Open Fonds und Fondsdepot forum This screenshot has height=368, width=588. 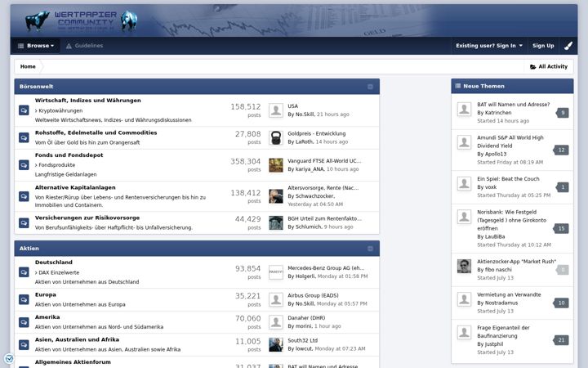tap(69, 155)
